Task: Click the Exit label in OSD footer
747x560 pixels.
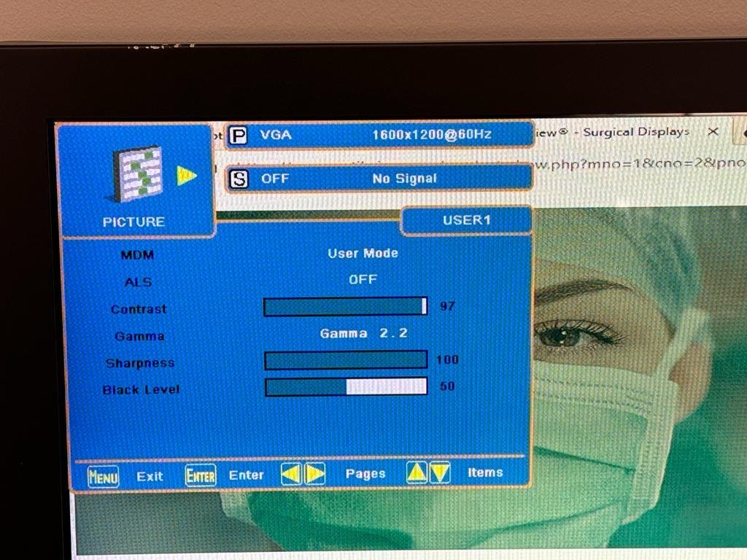Action: 150,477
